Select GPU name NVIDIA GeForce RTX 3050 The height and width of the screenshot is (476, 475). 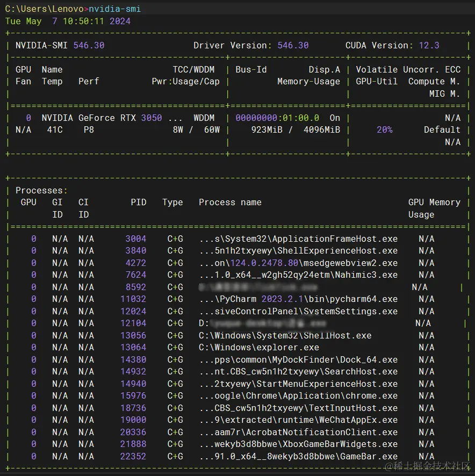102,118
